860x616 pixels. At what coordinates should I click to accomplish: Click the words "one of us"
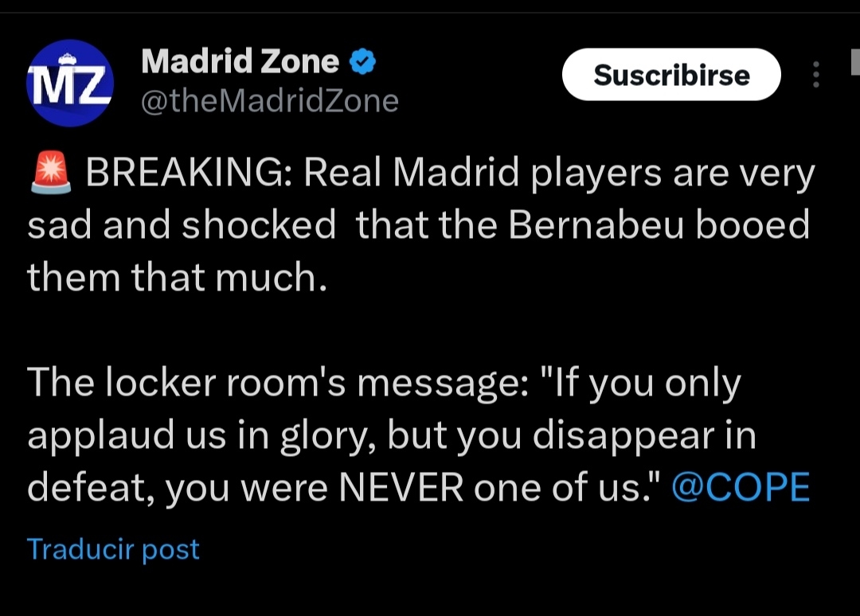tap(561, 487)
